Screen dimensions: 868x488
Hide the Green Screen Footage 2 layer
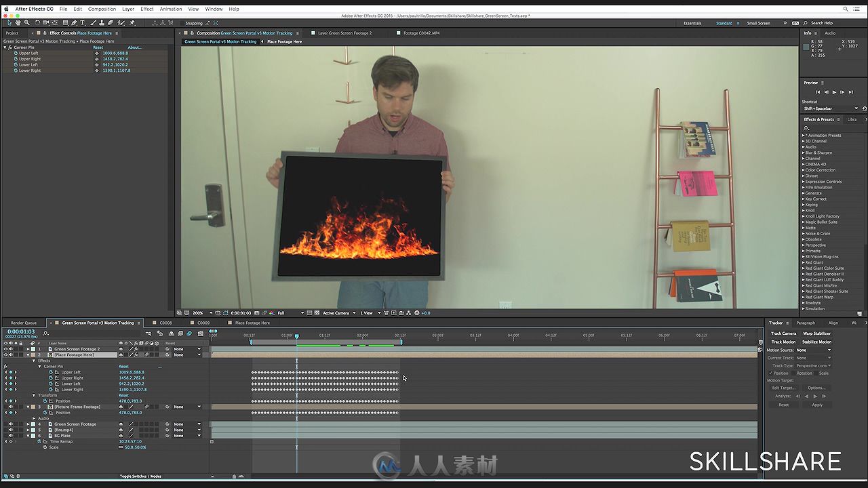pyautogui.click(x=5, y=349)
